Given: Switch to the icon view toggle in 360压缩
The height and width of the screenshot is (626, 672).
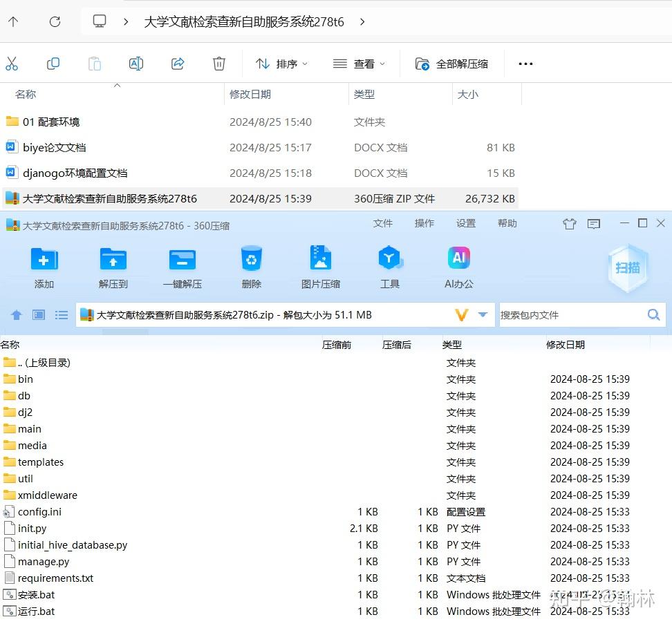Looking at the screenshot, I should tap(39, 315).
